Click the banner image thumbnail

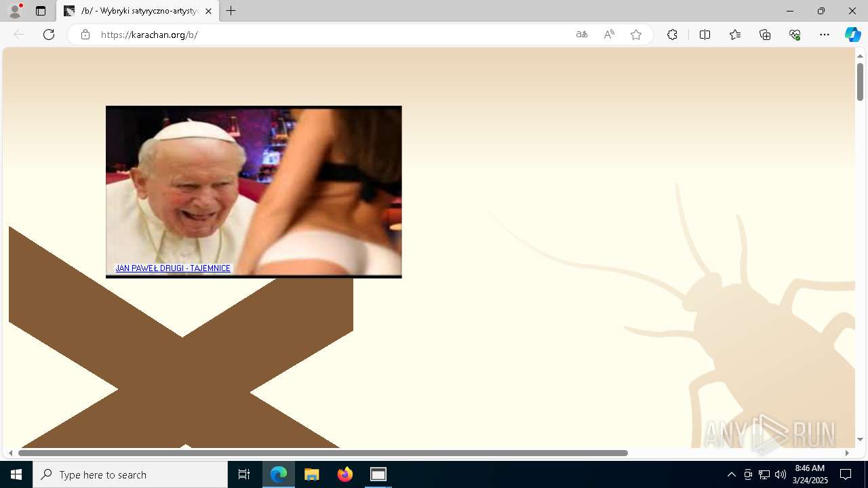[254, 192]
